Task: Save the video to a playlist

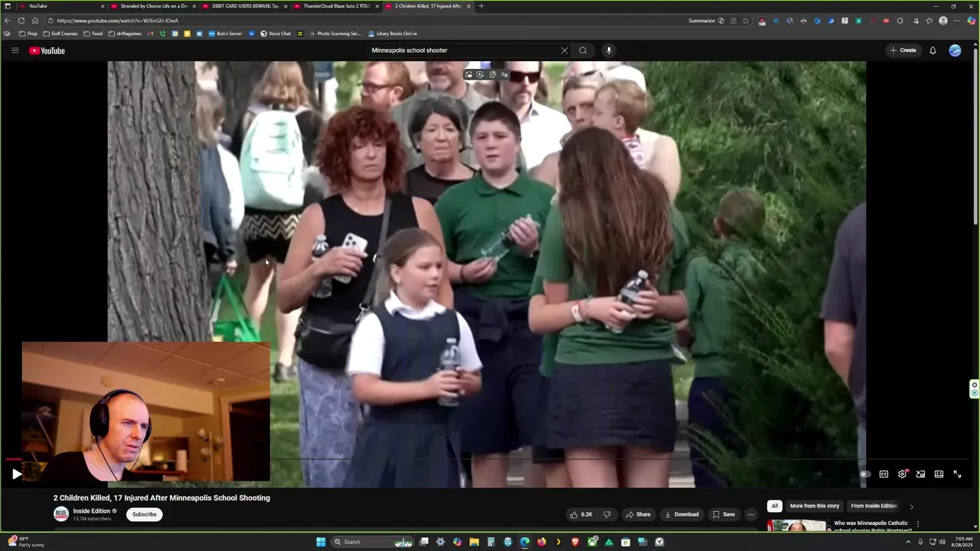Action: click(x=724, y=514)
